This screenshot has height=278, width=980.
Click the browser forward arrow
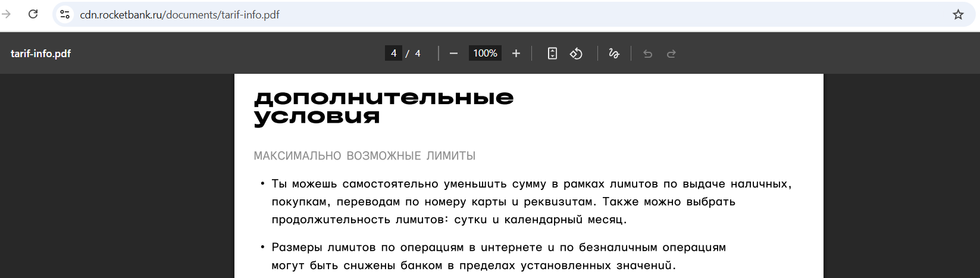(x=7, y=14)
